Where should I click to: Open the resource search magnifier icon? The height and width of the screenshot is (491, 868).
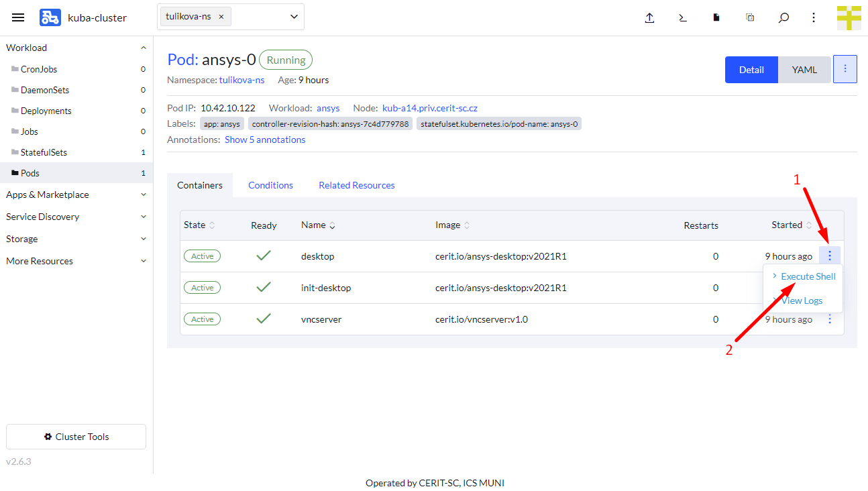click(x=783, y=18)
